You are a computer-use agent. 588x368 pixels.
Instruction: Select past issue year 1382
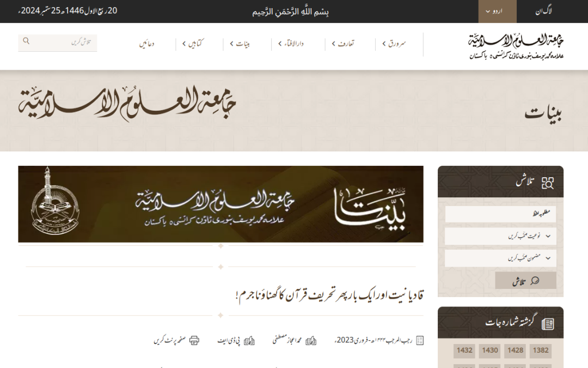pos(541,351)
